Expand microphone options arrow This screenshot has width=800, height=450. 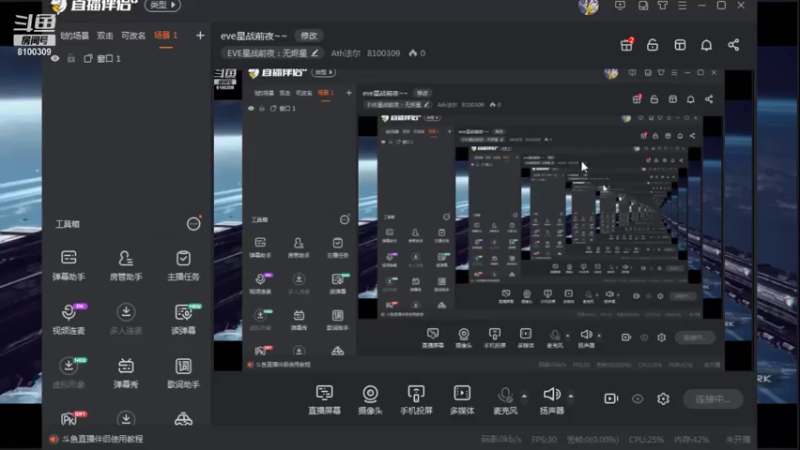pos(524,396)
